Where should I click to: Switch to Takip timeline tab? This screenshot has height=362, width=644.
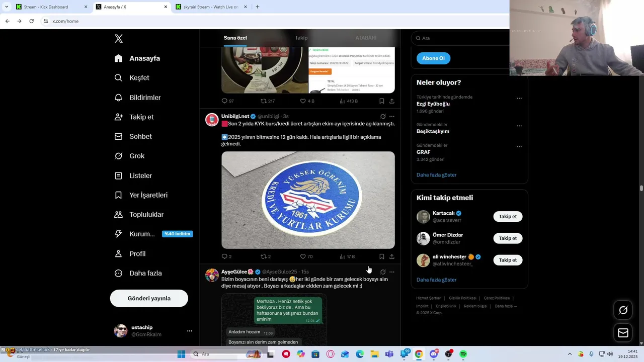301,38
